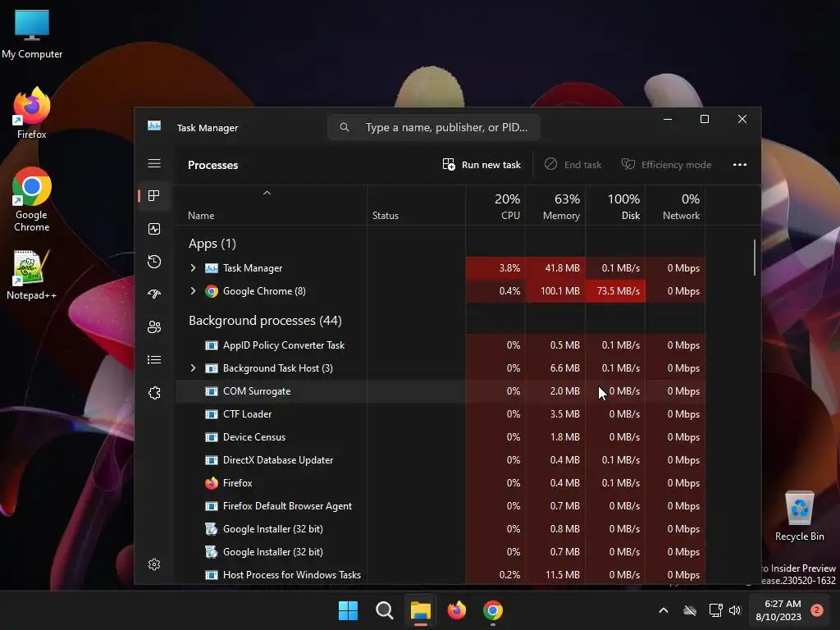840x630 pixels.
Task: Select the second Google Installer (32 bit) row
Action: [441, 552]
